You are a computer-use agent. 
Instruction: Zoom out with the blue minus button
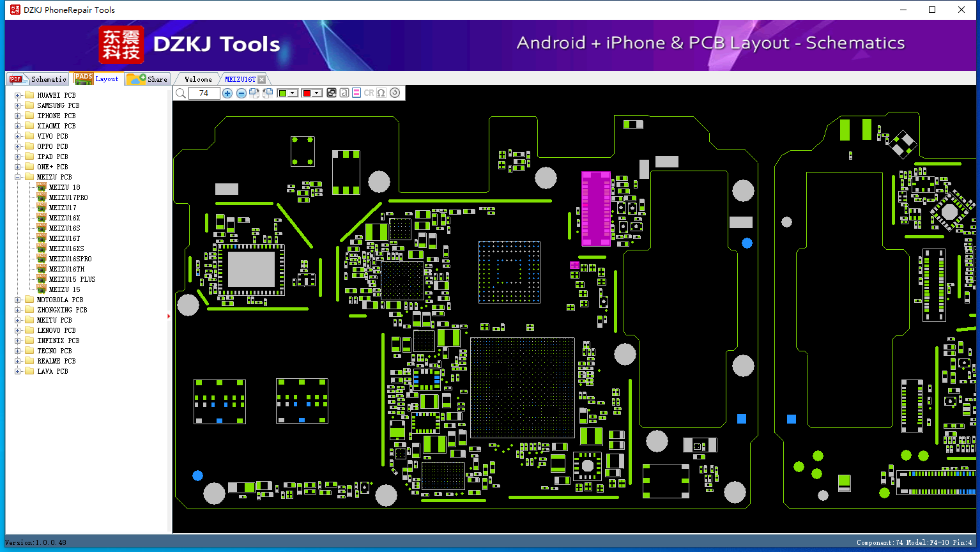[x=241, y=93]
